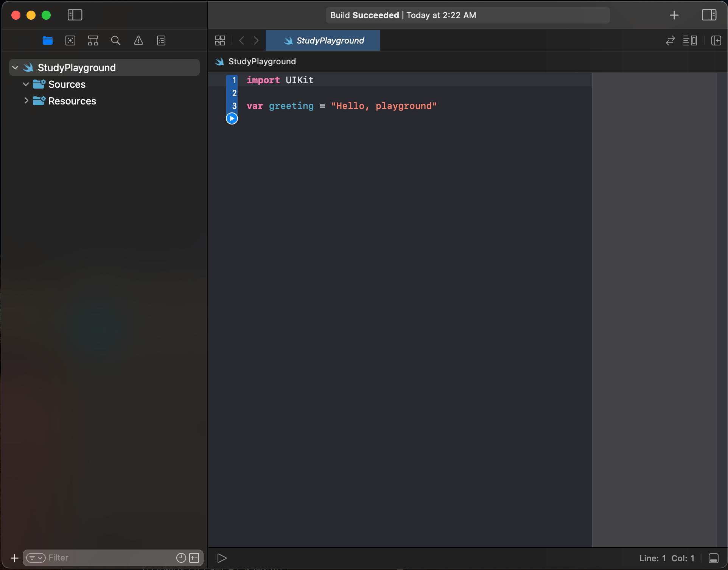
Task: Collapse the StudyPlayground project tree
Action: tap(15, 68)
